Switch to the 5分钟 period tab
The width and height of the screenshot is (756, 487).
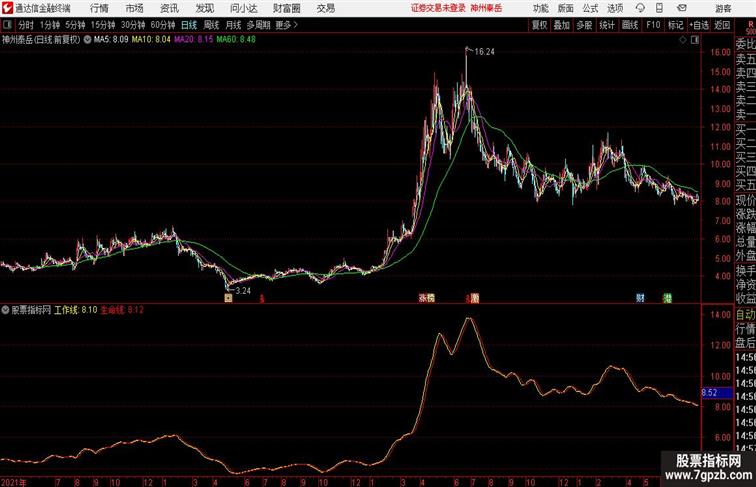tap(75, 25)
